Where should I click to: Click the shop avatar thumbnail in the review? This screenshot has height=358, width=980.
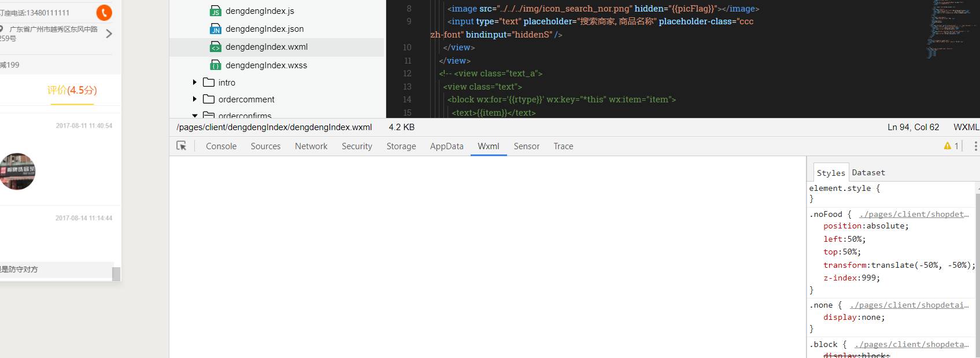click(x=17, y=171)
